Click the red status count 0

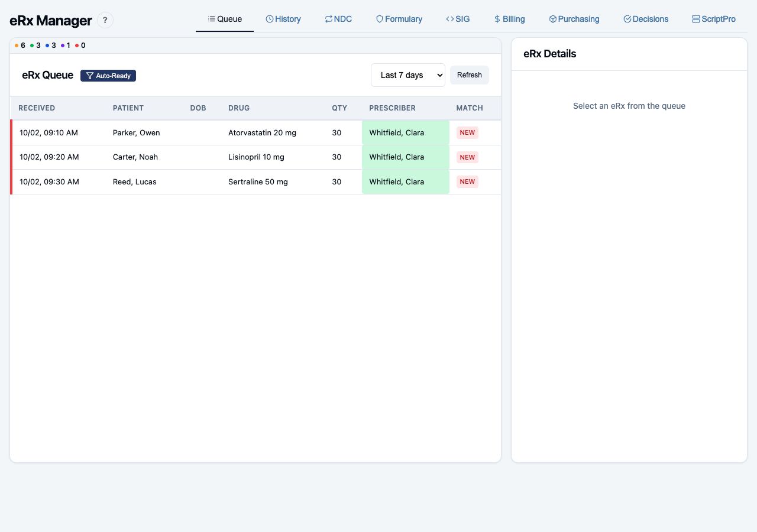(80, 46)
